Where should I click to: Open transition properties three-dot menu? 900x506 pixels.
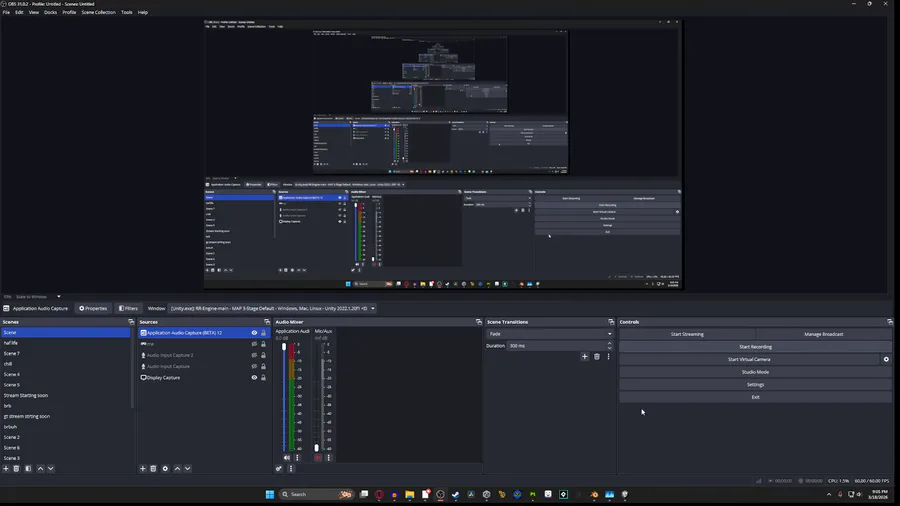click(608, 357)
